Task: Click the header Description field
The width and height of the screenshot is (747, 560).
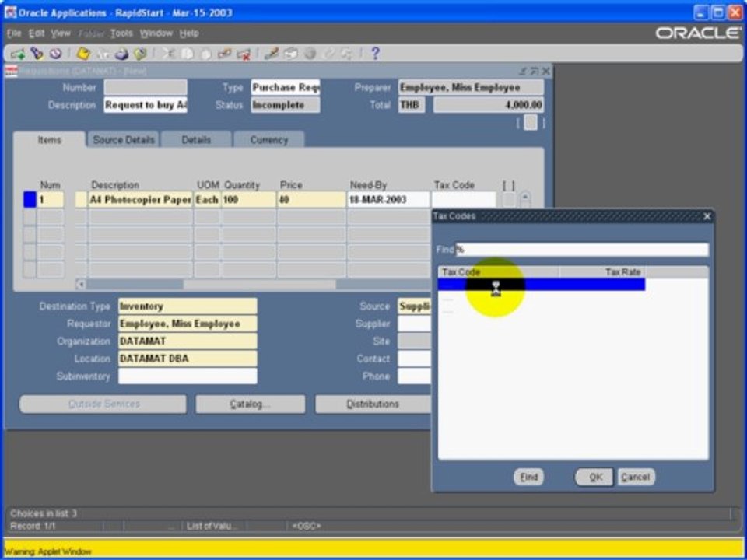Action: [146, 105]
